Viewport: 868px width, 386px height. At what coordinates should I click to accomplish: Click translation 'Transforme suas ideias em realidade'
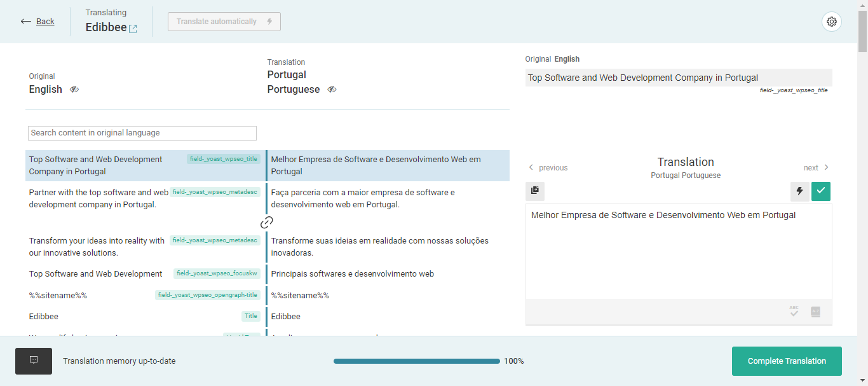click(x=388, y=247)
